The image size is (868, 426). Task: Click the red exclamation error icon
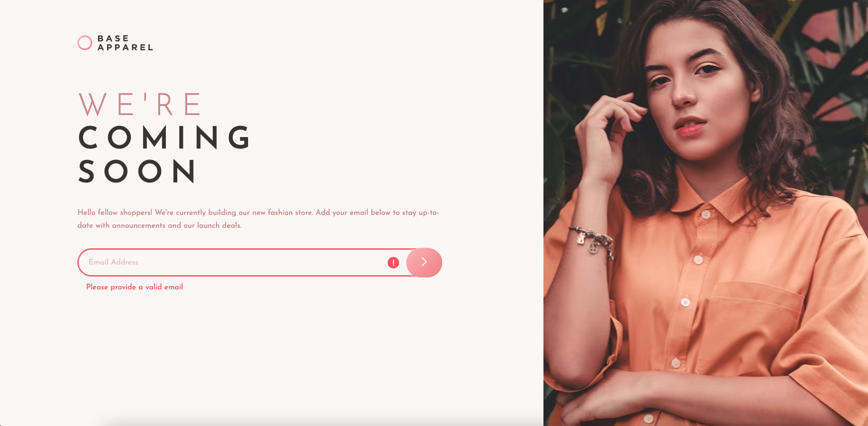point(393,263)
